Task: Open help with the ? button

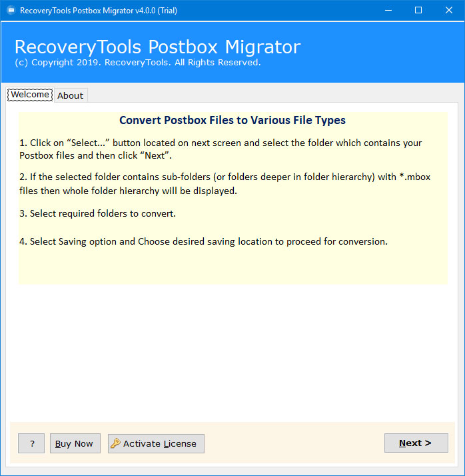Action: pos(31,443)
